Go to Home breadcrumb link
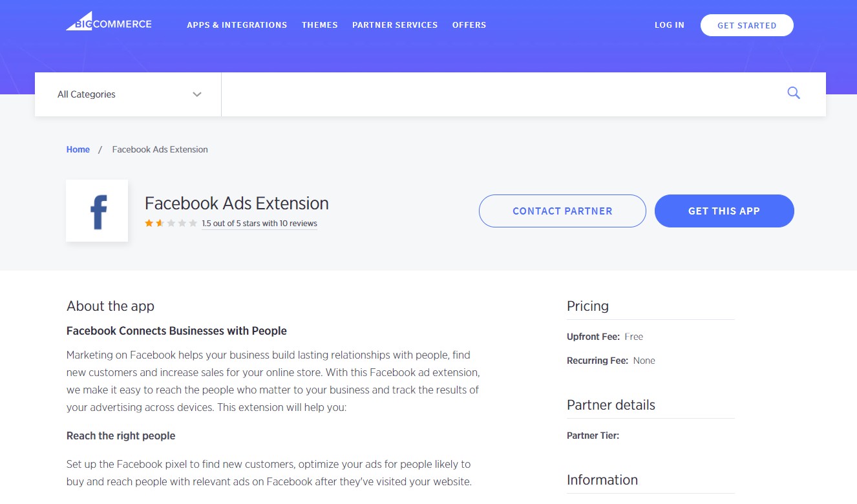 (78, 149)
